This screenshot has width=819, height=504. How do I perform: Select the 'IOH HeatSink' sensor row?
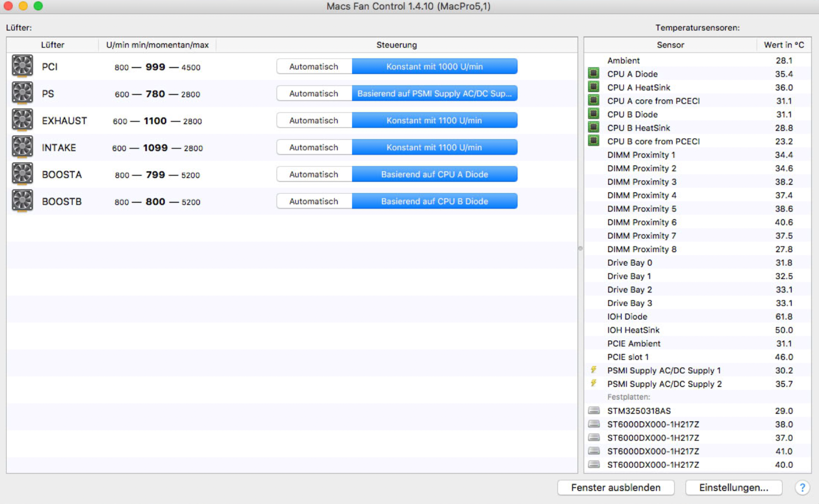[x=698, y=330]
